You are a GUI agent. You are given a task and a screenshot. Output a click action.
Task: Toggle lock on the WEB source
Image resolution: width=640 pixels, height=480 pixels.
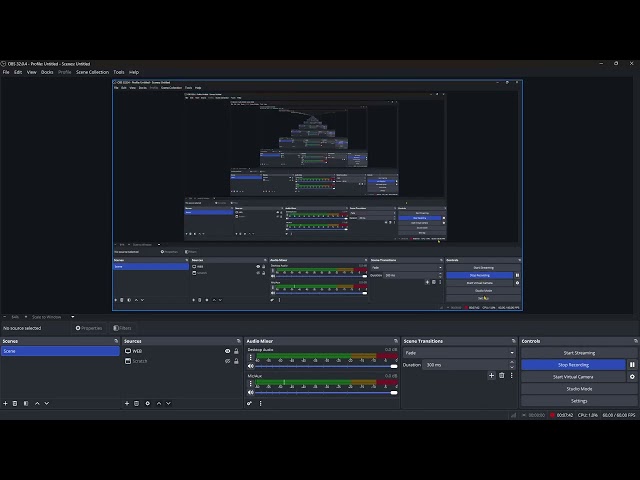coord(236,351)
